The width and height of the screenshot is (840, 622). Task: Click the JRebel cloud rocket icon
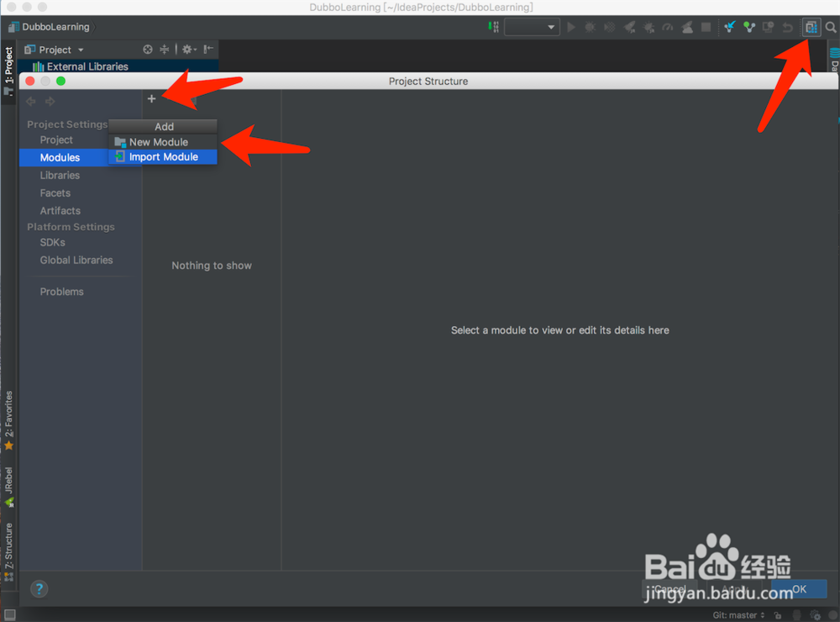tap(687, 27)
